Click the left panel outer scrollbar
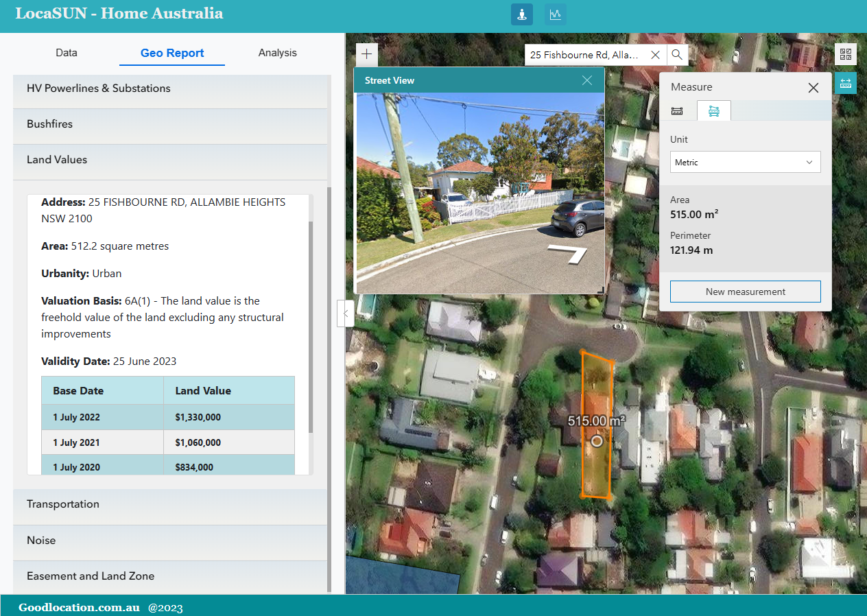The height and width of the screenshot is (616, 867). pos(329,389)
